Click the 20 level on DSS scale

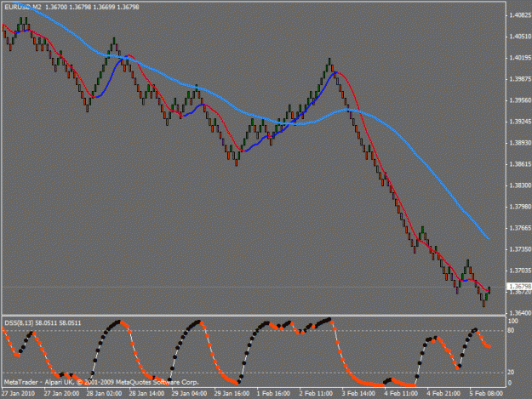pyautogui.click(x=511, y=373)
